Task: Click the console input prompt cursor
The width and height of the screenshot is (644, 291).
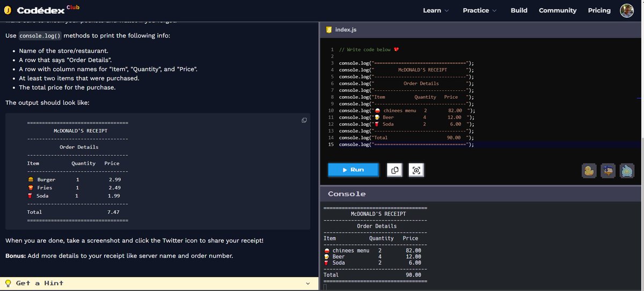Action: pyautogui.click(x=325, y=287)
